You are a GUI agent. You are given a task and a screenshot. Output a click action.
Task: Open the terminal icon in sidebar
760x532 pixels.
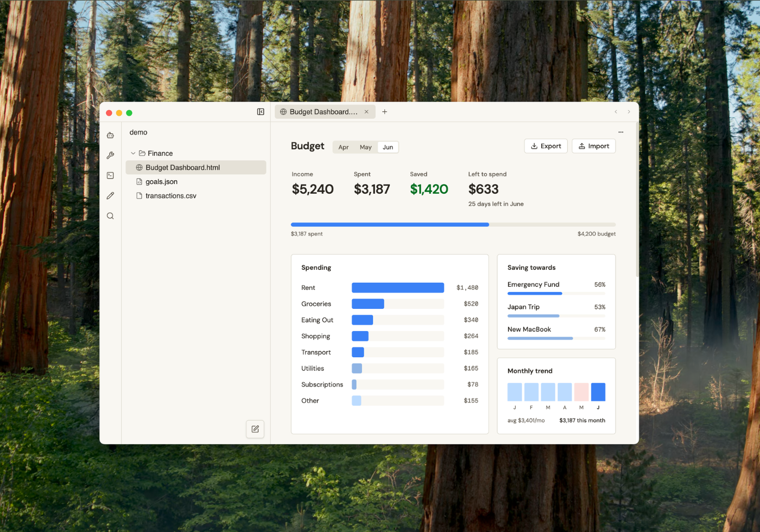(110, 175)
